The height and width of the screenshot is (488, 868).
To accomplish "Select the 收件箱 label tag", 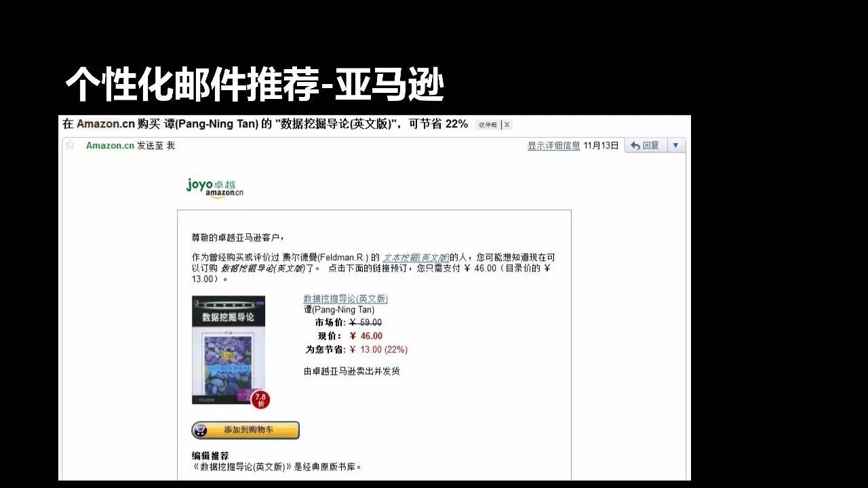I will coord(488,125).
